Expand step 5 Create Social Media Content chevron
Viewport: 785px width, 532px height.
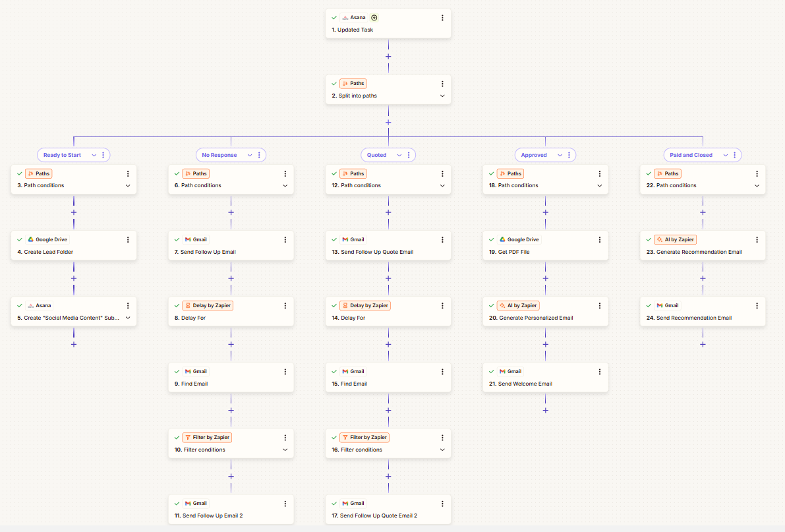(x=128, y=318)
